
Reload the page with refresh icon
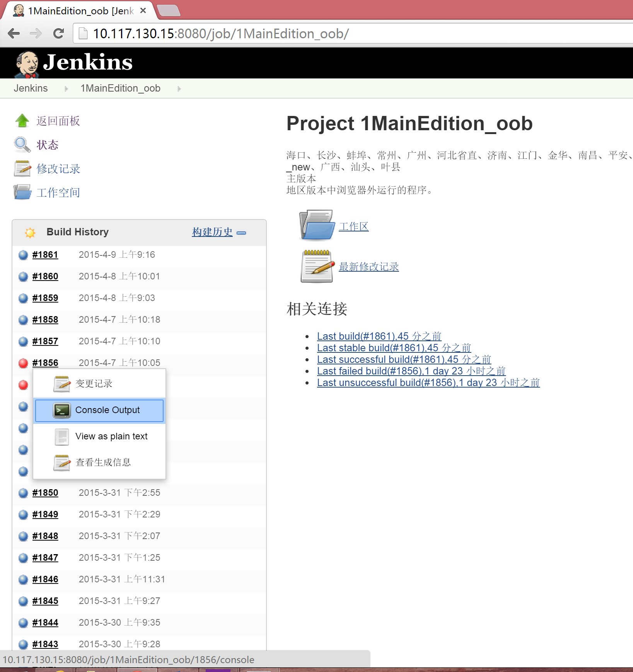[x=58, y=34]
